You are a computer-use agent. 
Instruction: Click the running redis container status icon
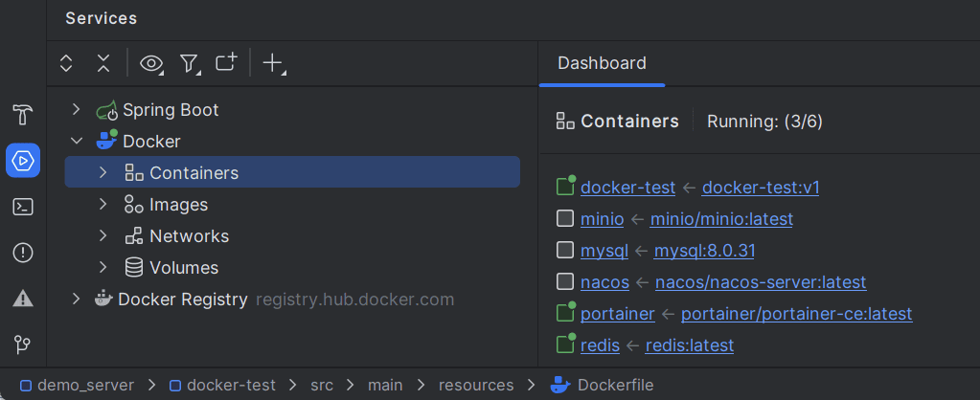566,344
